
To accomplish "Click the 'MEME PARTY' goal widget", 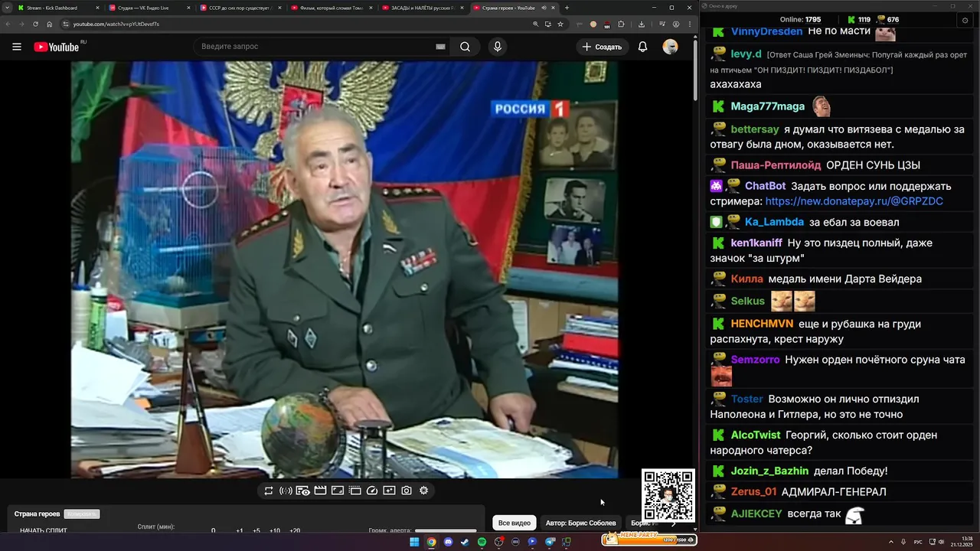I will (648, 538).
